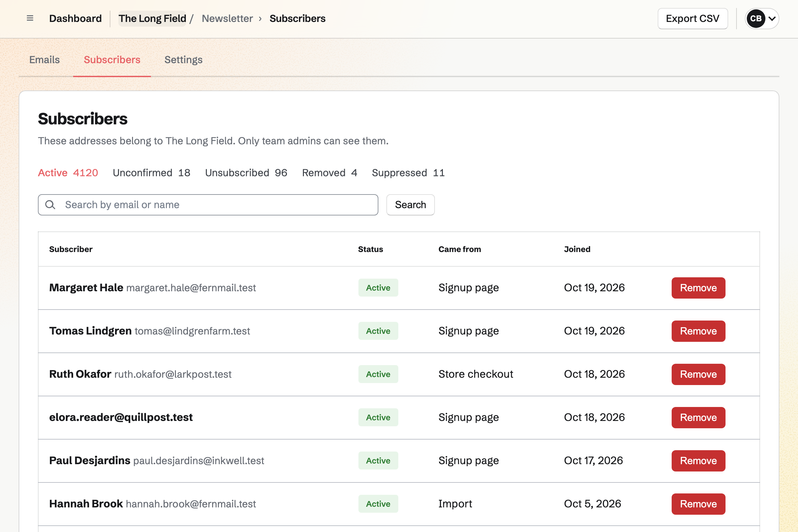Click the Export CSV button
Screen dimensions: 798x532
point(693,18)
